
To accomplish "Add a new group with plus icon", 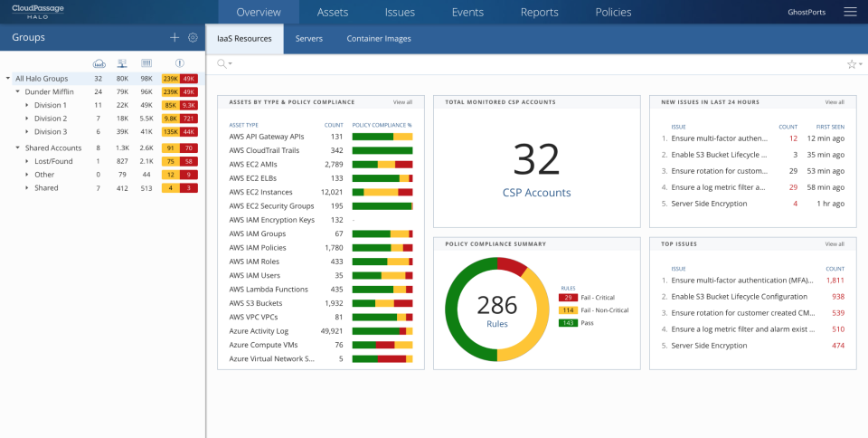I will pyautogui.click(x=175, y=38).
